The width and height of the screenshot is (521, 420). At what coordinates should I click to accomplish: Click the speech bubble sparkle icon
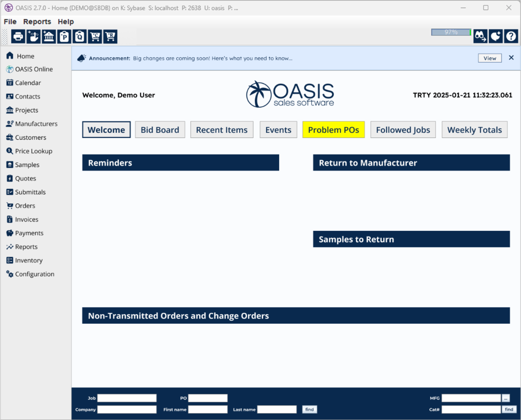click(x=496, y=36)
